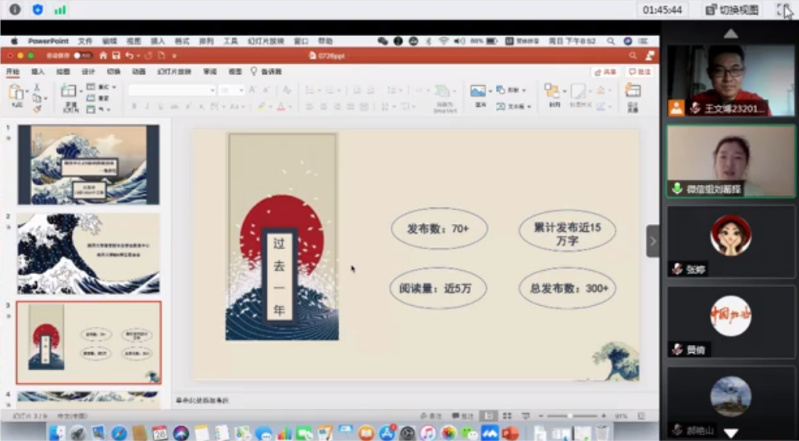Screen dimensions: 799x441
Task: Click the Quick Styles icon
Action: coord(578,92)
